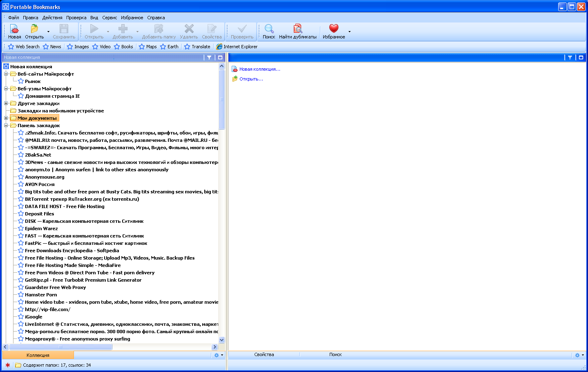Switch to the Поиск tab in right panel

point(335,354)
